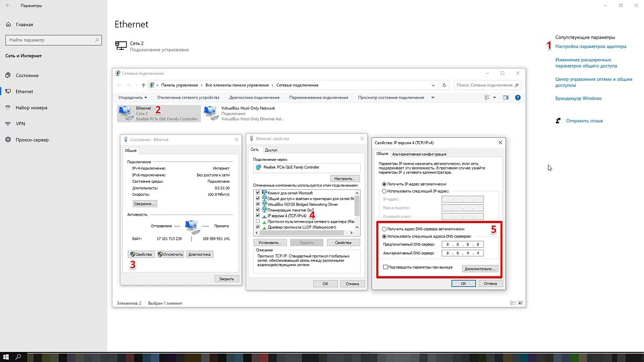Click the taskbar search magnifier icon
The image size is (644, 362).
tap(18, 357)
